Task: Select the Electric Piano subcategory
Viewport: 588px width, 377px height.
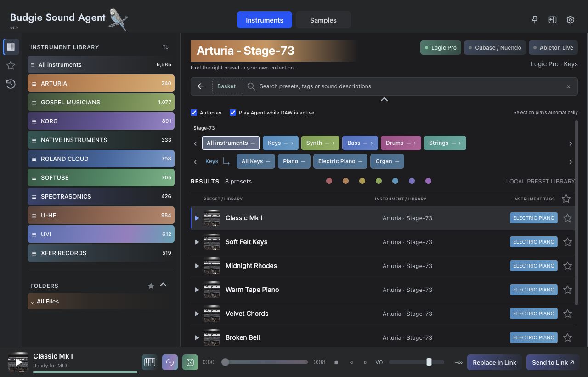Action: (x=339, y=161)
